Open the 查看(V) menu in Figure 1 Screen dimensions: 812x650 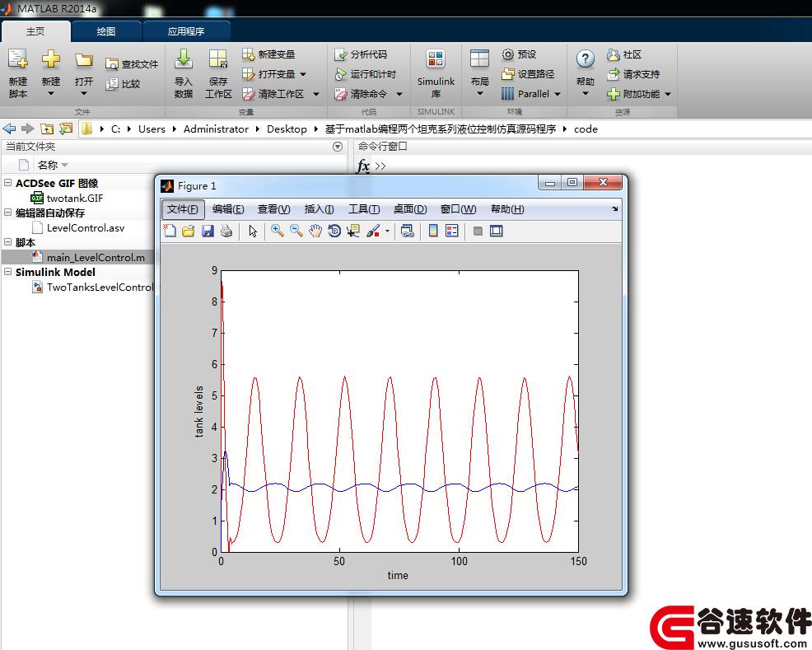(274, 209)
